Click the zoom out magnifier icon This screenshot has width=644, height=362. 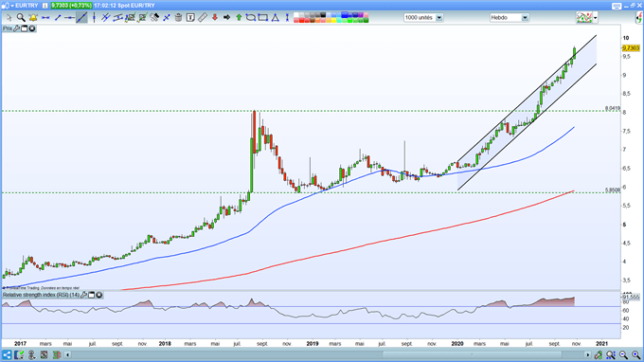coord(623,354)
